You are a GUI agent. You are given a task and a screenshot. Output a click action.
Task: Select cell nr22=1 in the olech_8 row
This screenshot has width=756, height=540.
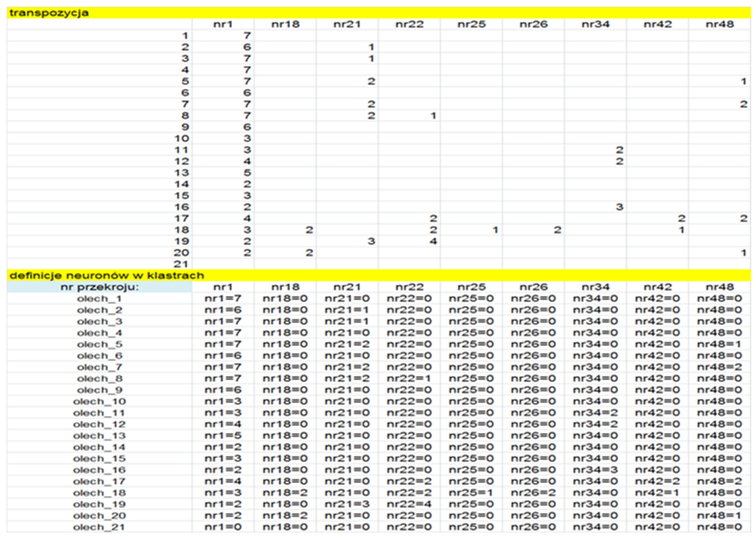[x=409, y=378]
